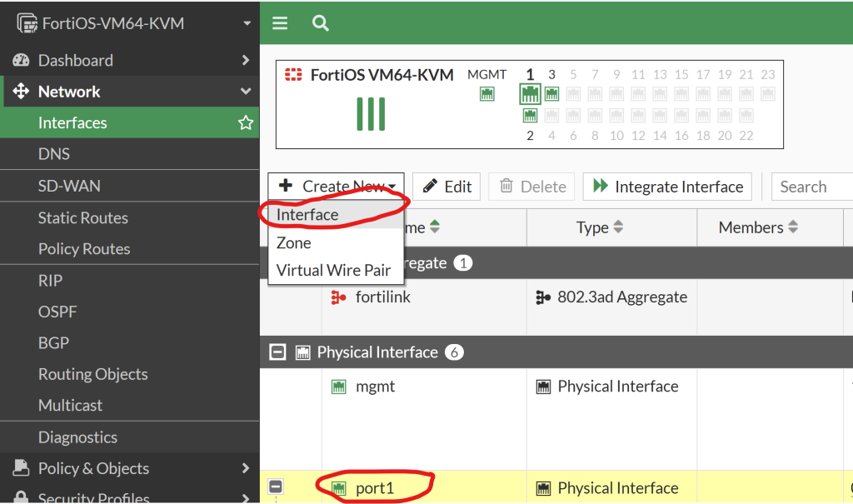Click the red FortiOS logo on the faceplate
Image resolution: width=853 pixels, height=504 pixels.
293,75
